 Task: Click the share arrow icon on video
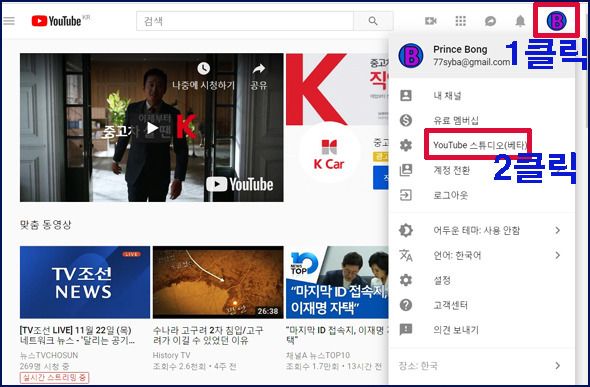click(259, 68)
